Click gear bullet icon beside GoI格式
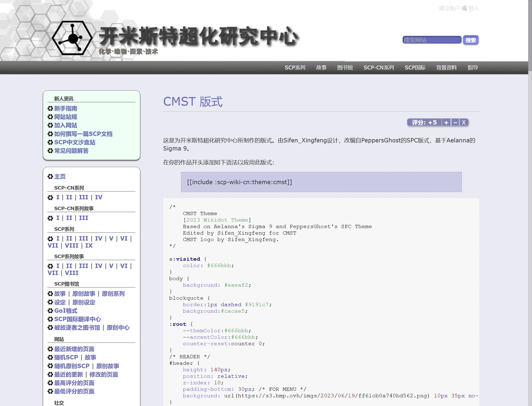 [x=50, y=311]
